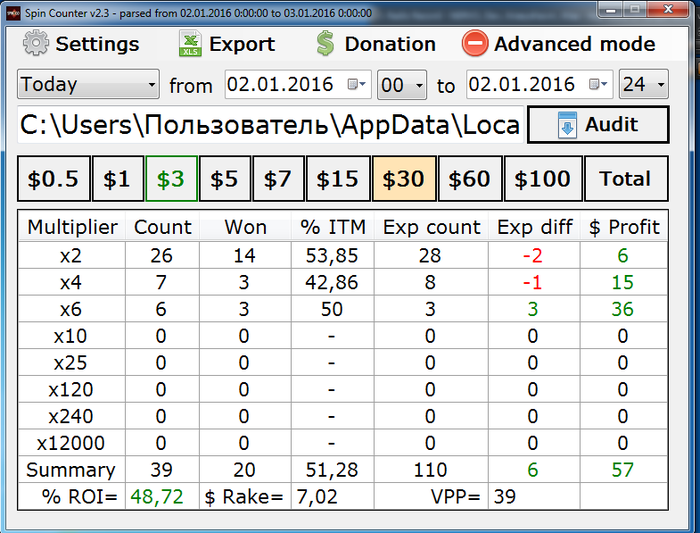This screenshot has height=533, width=700.
Task: Click the Summary profit value 57
Action: point(622,470)
